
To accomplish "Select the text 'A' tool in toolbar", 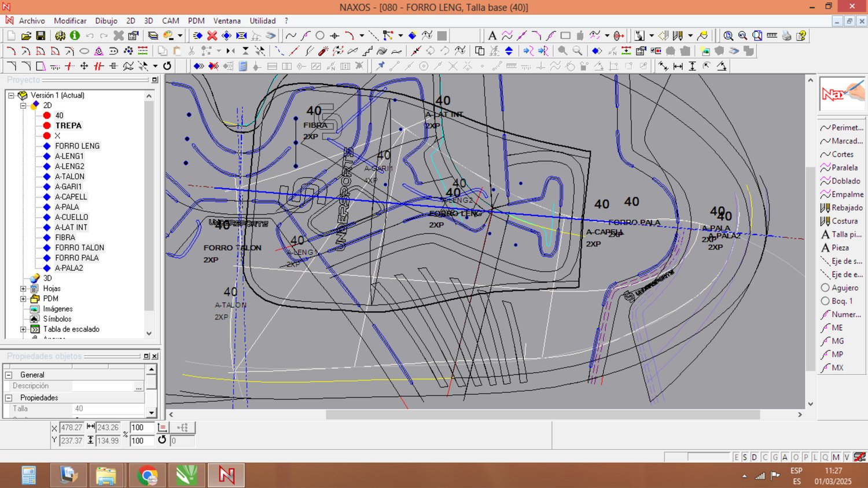I will point(492,36).
